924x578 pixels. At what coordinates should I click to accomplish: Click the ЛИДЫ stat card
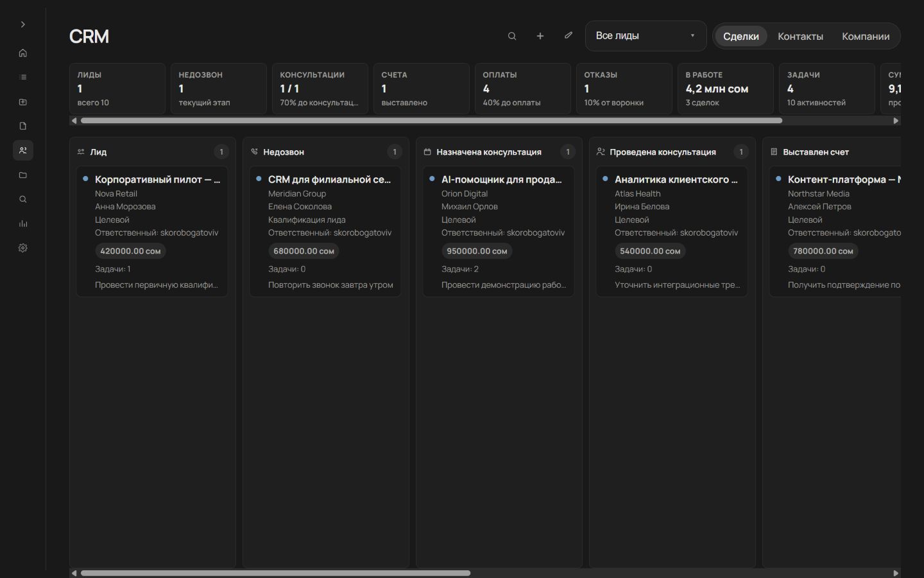tap(117, 89)
